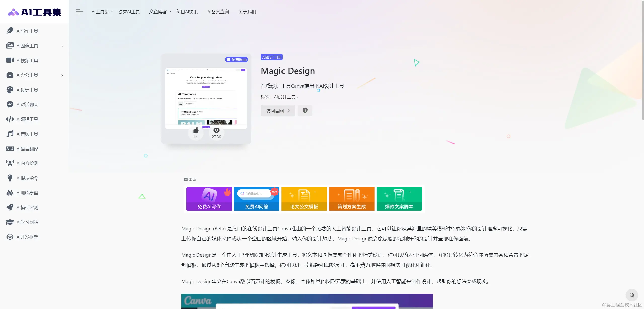This screenshot has width=644, height=309.
Task: Click the rocket icon for AI模型评测
Action: coord(10,207)
